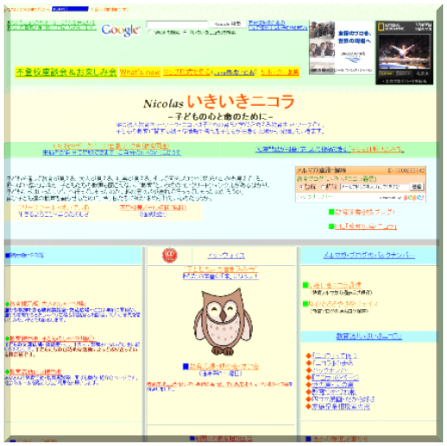Open the first orange-diamond list link
This screenshot has height=446, width=447.
point(334,356)
